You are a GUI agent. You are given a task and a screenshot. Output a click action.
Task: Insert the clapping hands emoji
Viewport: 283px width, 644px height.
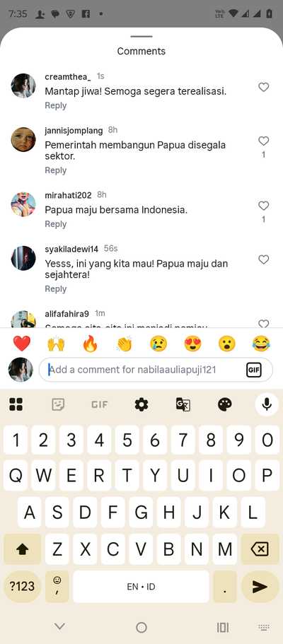pos(125,344)
